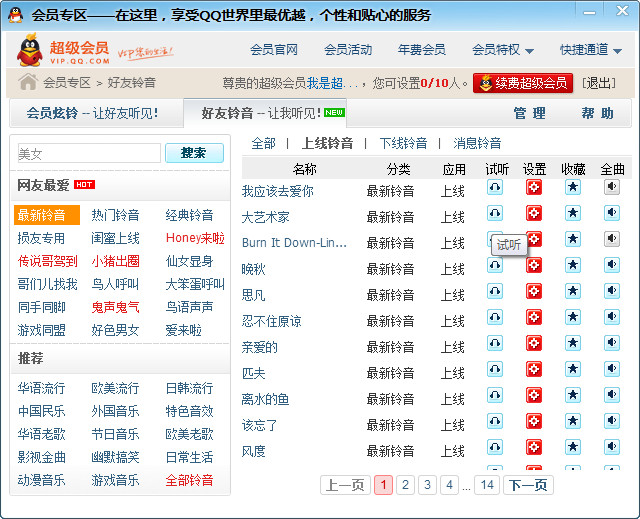Click the 搜索 search button
Screen dimensions: 640x519
194,153
